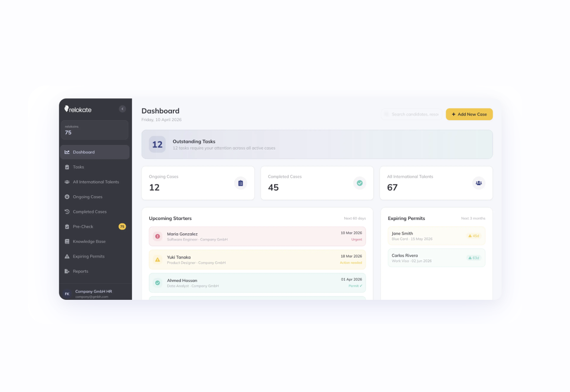Open the Ongoing Cases stat card

198,183
